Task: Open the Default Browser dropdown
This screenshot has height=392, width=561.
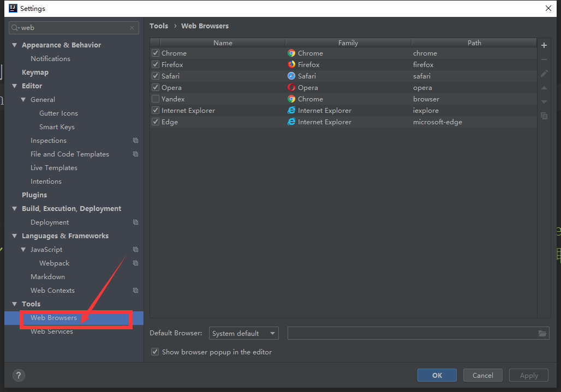Action: pos(243,334)
